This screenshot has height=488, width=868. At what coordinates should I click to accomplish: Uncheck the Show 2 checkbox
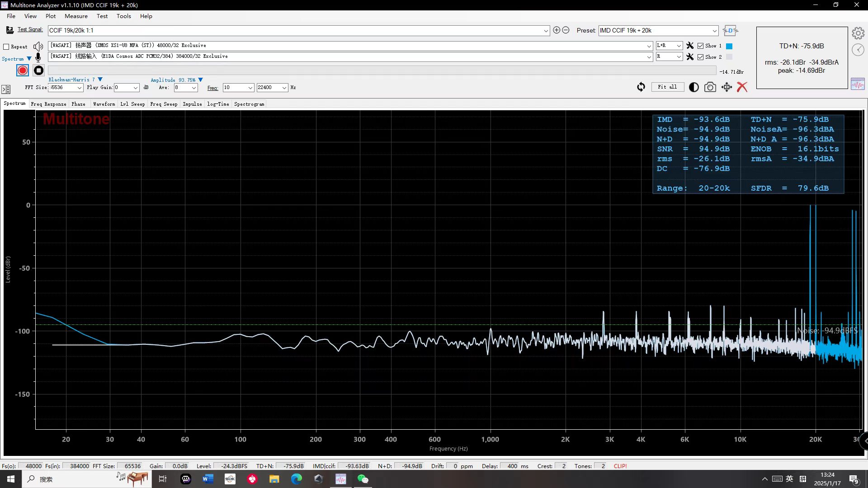coord(700,57)
